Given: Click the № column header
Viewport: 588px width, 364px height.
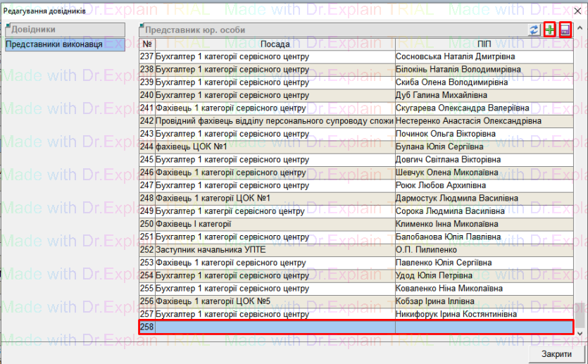Looking at the screenshot, I should point(147,44).
